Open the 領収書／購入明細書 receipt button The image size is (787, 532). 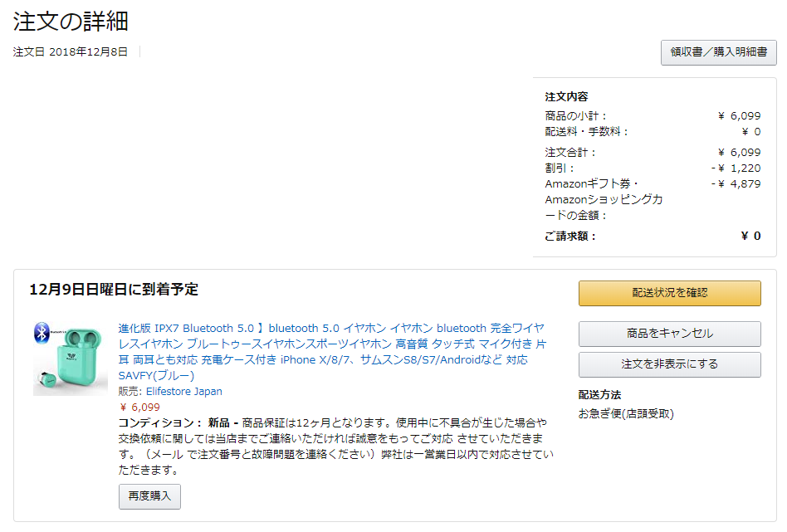point(718,52)
